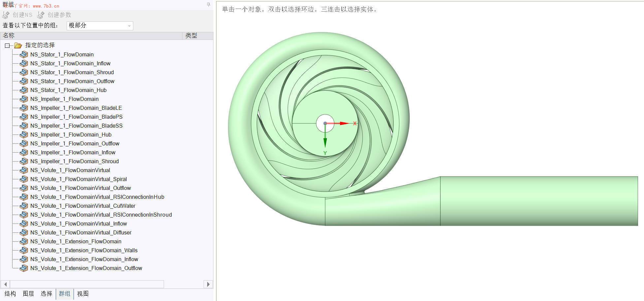644x301 pixels.
Task: Click the NS icon beside NS_Impeller_1_FlowDomain_Hub
Action: click(x=23, y=135)
